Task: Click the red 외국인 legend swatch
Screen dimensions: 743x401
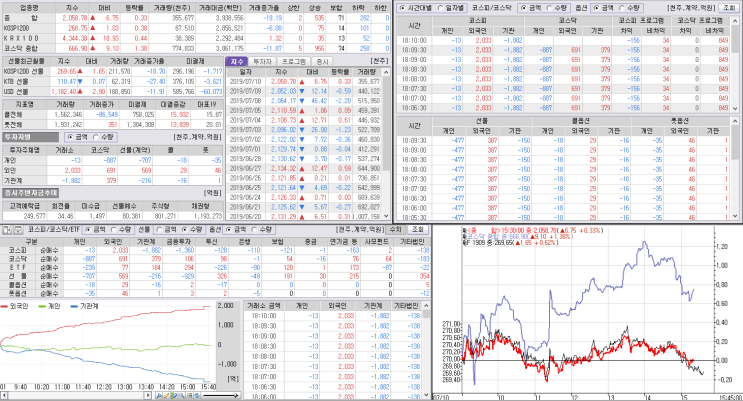Action: tap(4, 307)
